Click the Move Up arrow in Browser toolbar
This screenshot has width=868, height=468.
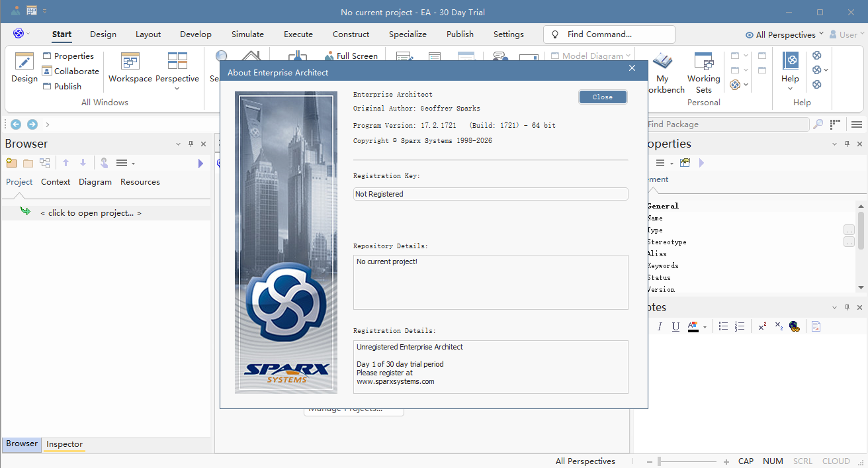(65, 163)
